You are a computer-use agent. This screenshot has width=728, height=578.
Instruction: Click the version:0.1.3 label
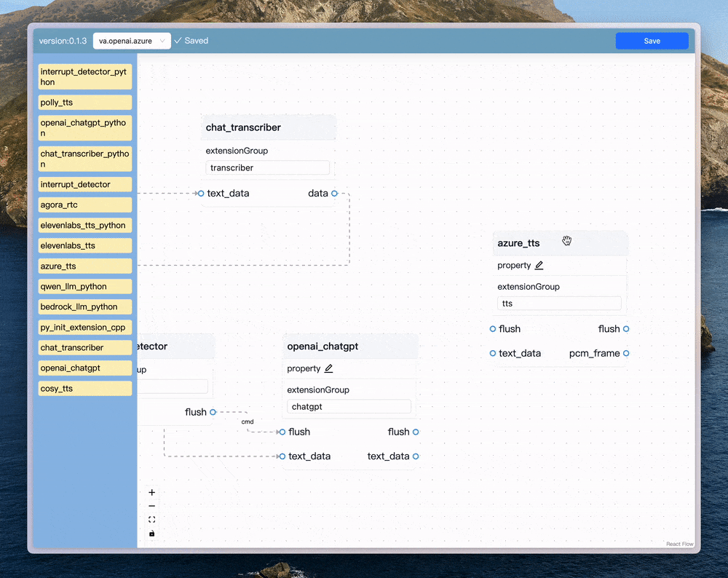[63, 41]
